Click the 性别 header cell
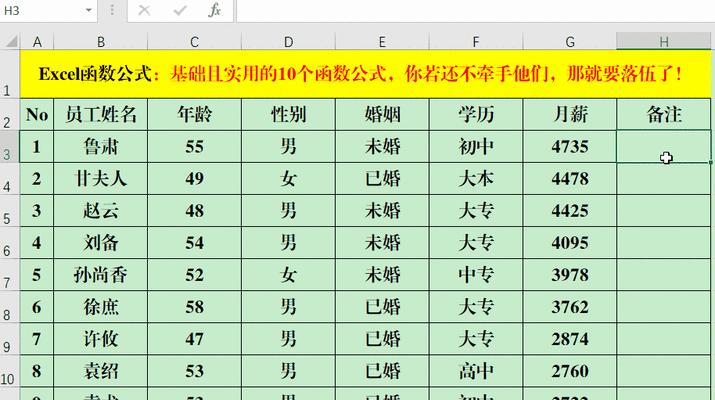Screen dimensions: 715x400 [288, 114]
